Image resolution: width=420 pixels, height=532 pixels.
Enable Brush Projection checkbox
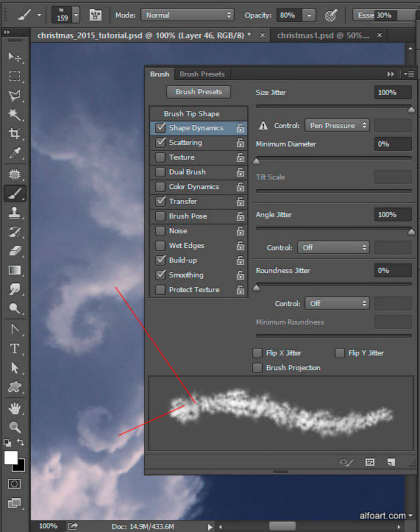(x=257, y=368)
